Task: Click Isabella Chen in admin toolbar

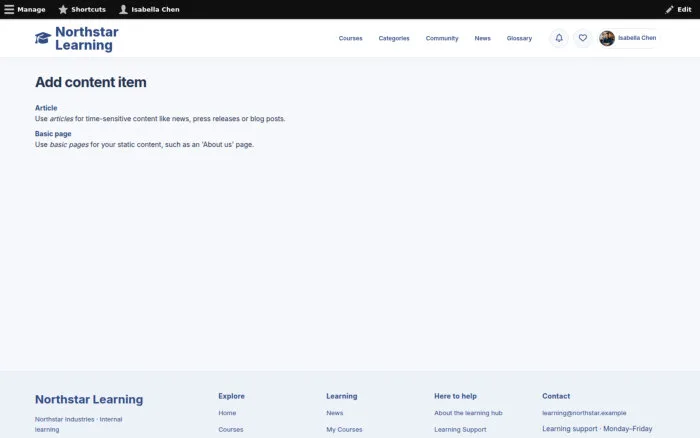Action: [x=155, y=9]
